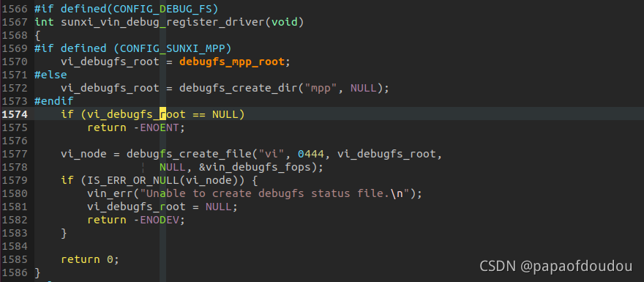This screenshot has height=282, width=644.
Task: Click the orange debugfs_mpp_root identifier
Action: 232,62
